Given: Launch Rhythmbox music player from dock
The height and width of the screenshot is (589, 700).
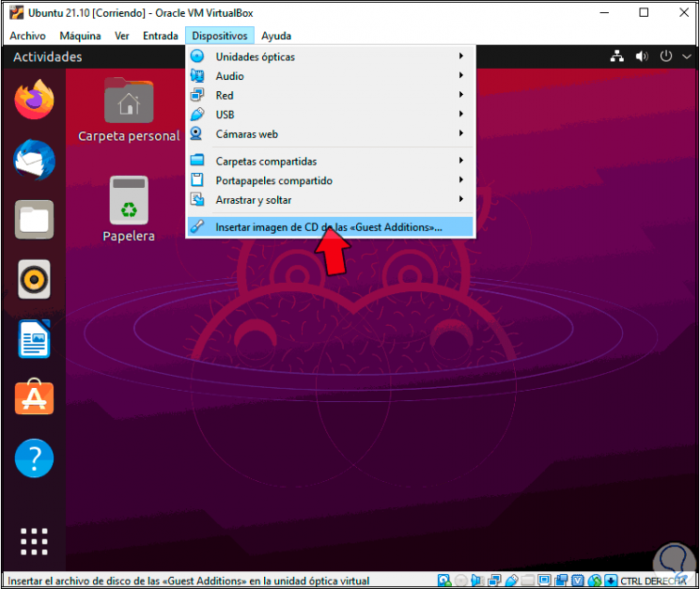Looking at the screenshot, I should click(x=35, y=279).
